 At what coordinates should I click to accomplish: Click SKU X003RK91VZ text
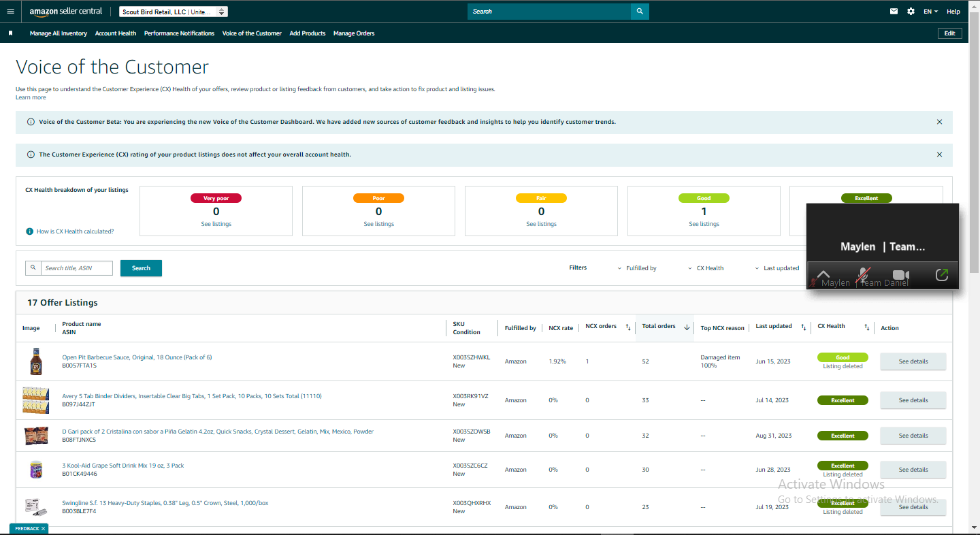point(471,396)
